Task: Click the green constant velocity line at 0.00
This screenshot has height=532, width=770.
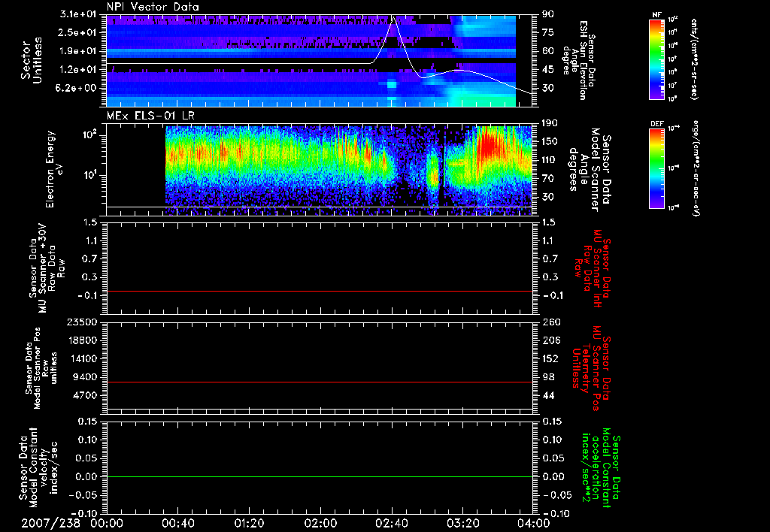Action: (x=320, y=476)
